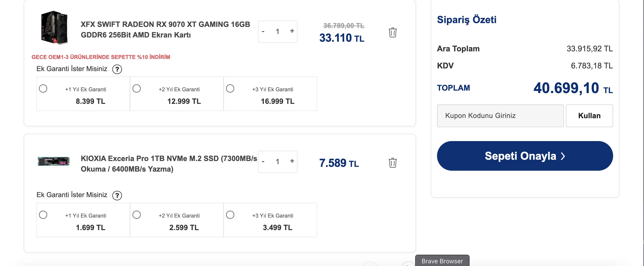This screenshot has height=266, width=644.
Task: Decrease KIOXIA SSD quantity with minus
Action: coord(263,161)
